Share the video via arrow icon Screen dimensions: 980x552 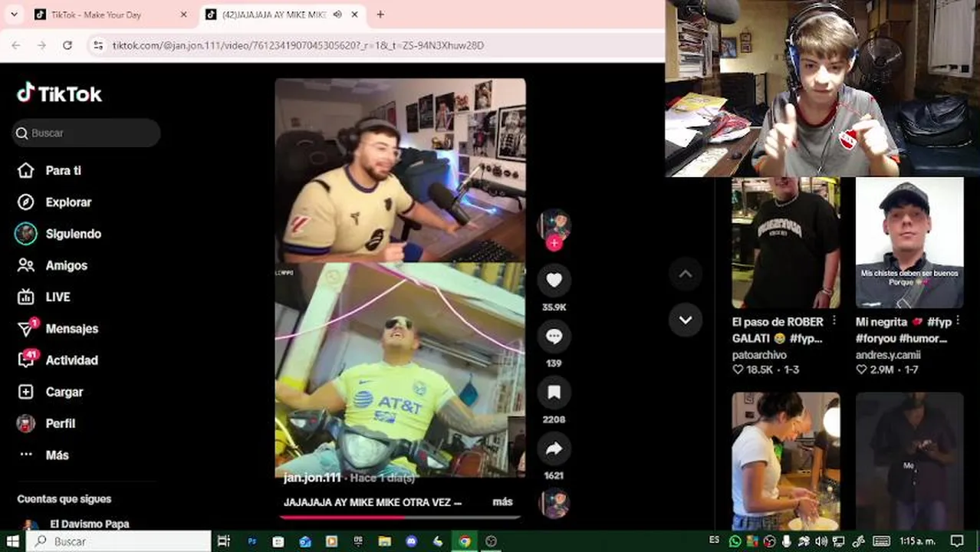(x=554, y=449)
